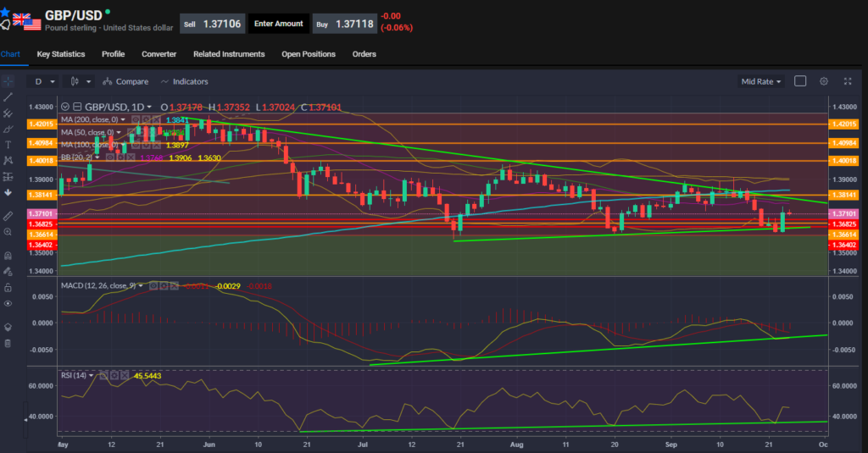Click the Enter Amount input field
This screenshot has width=868, height=453.
(279, 24)
